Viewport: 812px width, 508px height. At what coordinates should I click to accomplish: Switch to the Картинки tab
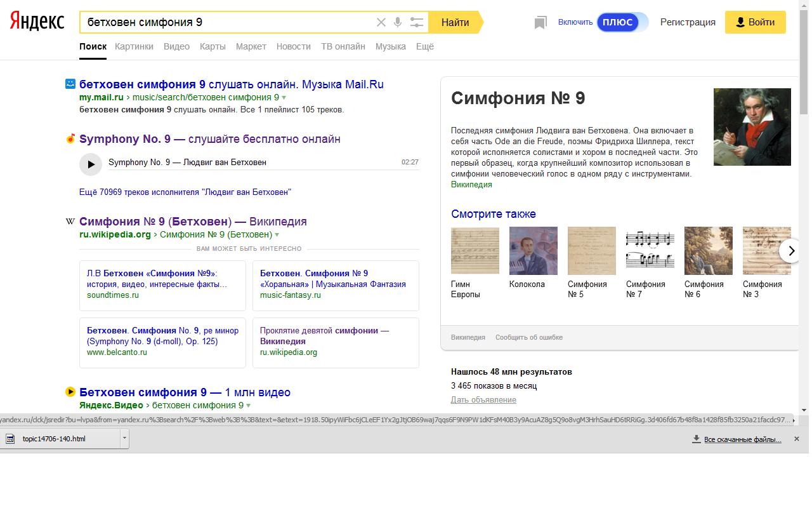[134, 46]
